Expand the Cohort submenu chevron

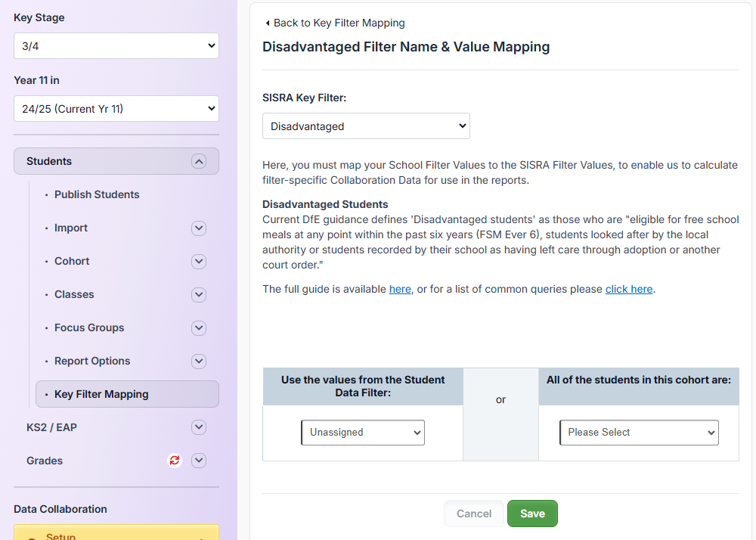199,261
